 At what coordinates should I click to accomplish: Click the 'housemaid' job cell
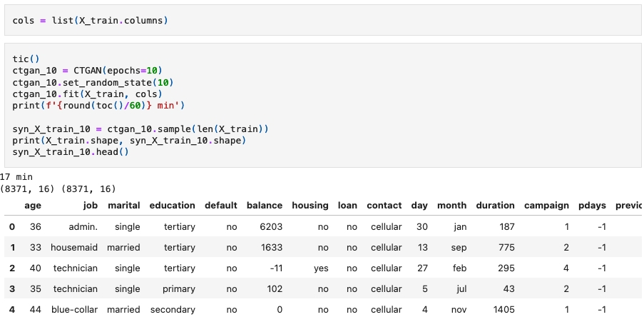click(x=74, y=248)
